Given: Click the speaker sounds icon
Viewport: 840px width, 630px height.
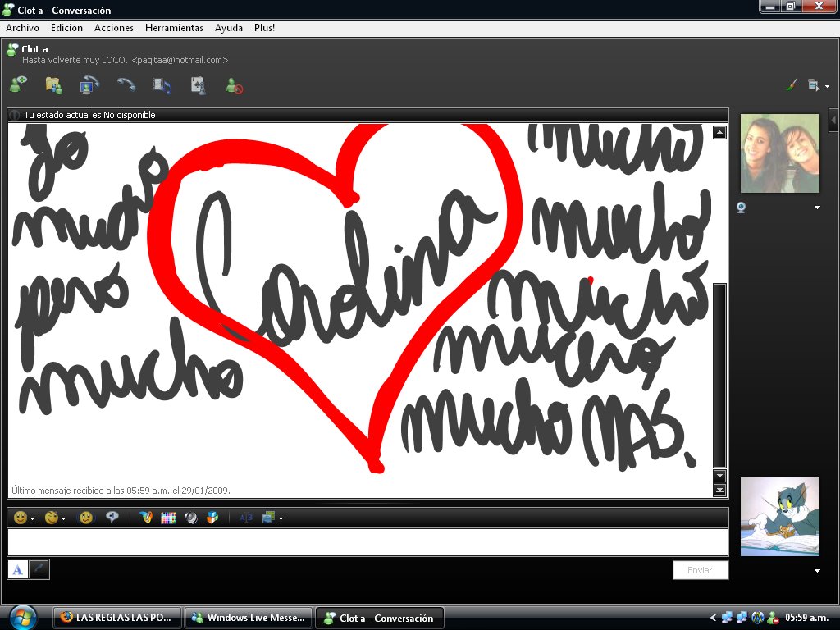Looking at the screenshot, I should click(190, 518).
